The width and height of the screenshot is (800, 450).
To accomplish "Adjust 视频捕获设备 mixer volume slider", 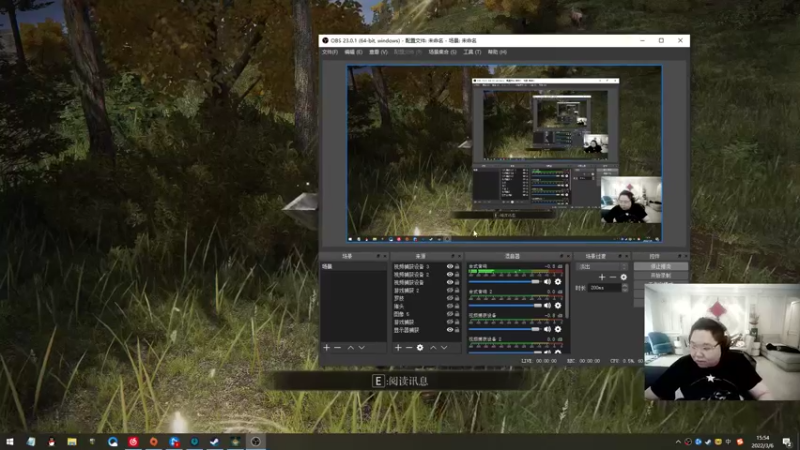I will [x=504, y=329].
